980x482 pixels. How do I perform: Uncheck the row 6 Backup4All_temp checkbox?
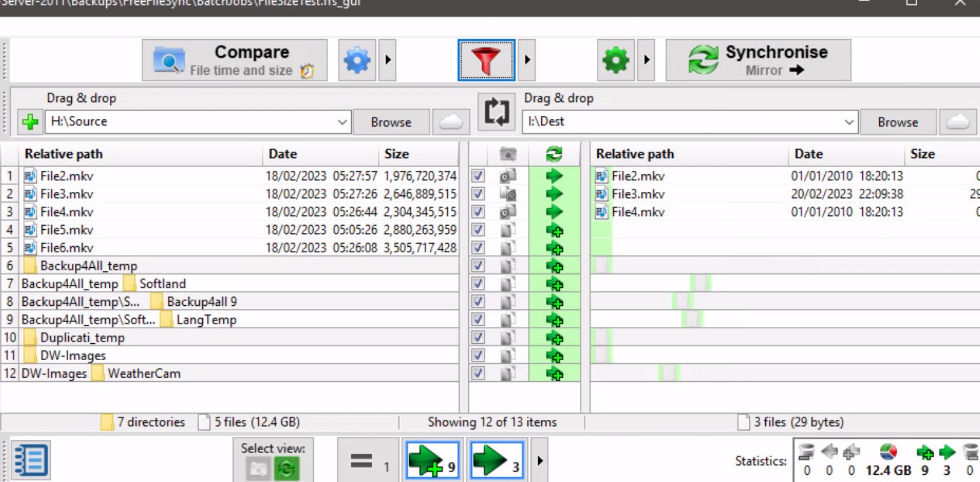pos(478,266)
